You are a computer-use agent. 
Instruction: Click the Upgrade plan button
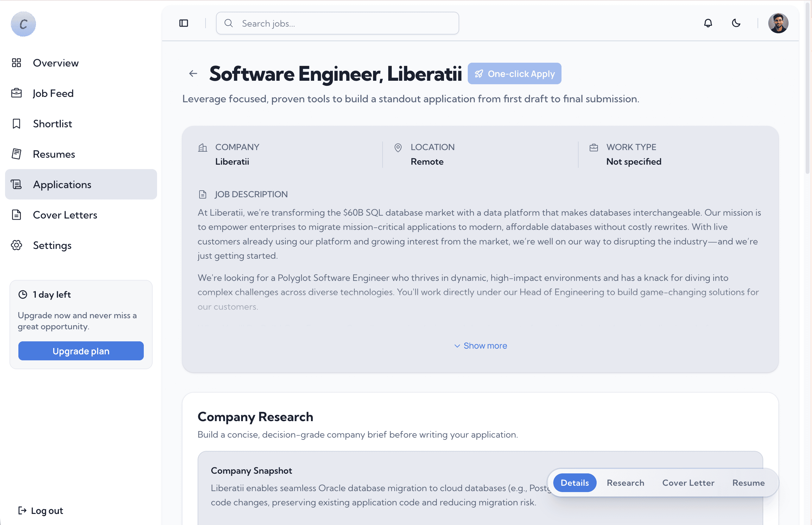point(81,351)
